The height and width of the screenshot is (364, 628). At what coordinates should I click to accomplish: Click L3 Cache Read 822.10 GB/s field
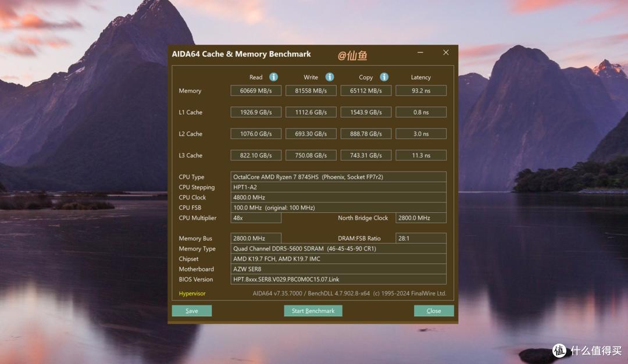[256, 155]
